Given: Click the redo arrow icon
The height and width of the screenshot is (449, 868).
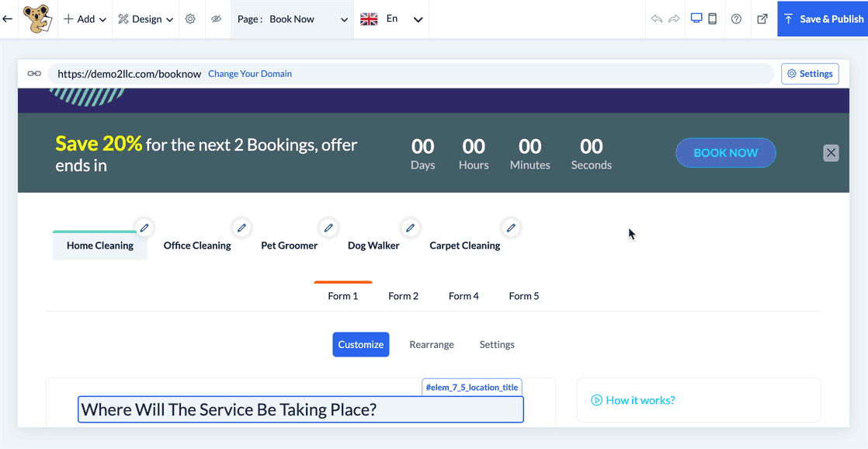Looking at the screenshot, I should coord(674,19).
